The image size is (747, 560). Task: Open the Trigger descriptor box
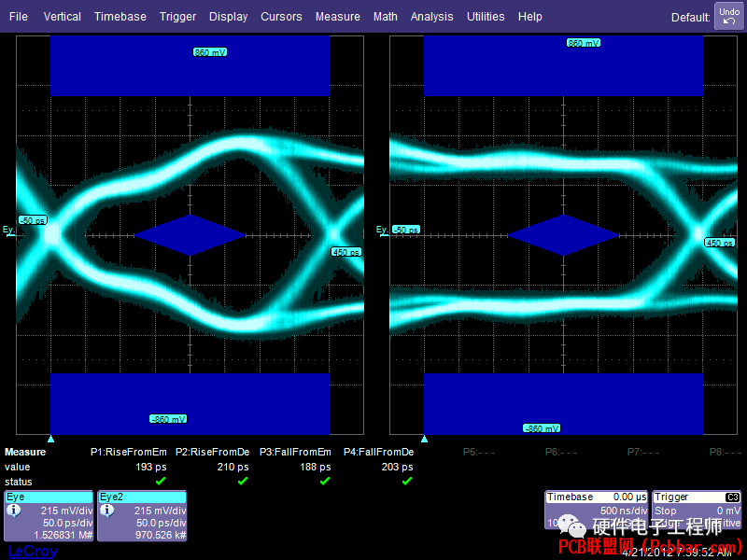pos(697,510)
